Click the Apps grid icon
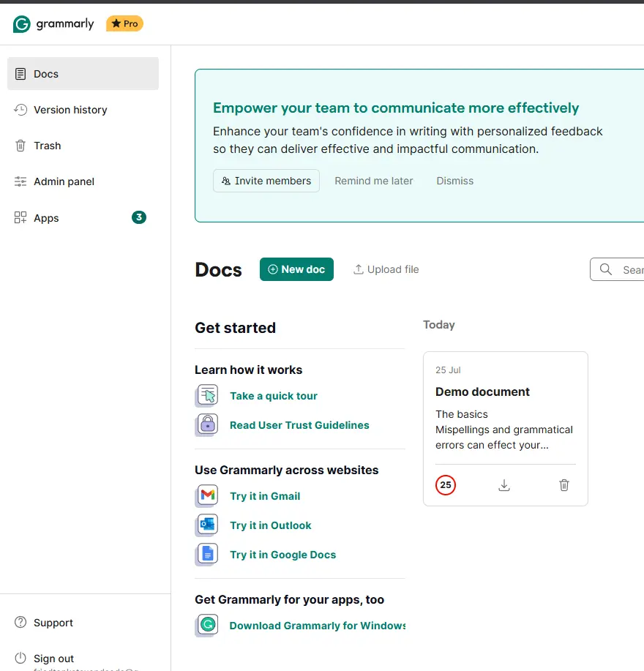The height and width of the screenshot is (671, 644). pos(20,217)
